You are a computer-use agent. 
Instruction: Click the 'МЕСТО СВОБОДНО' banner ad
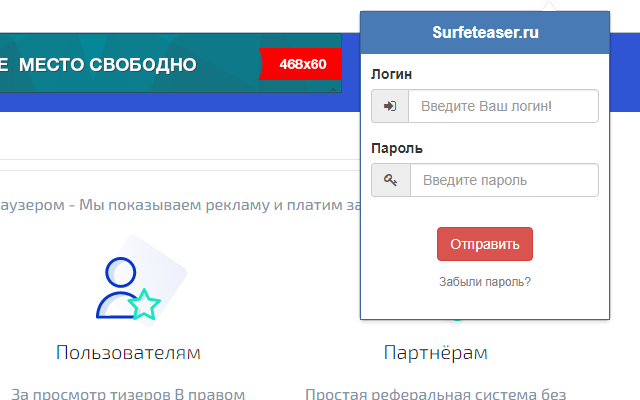[x=171, y=63]
